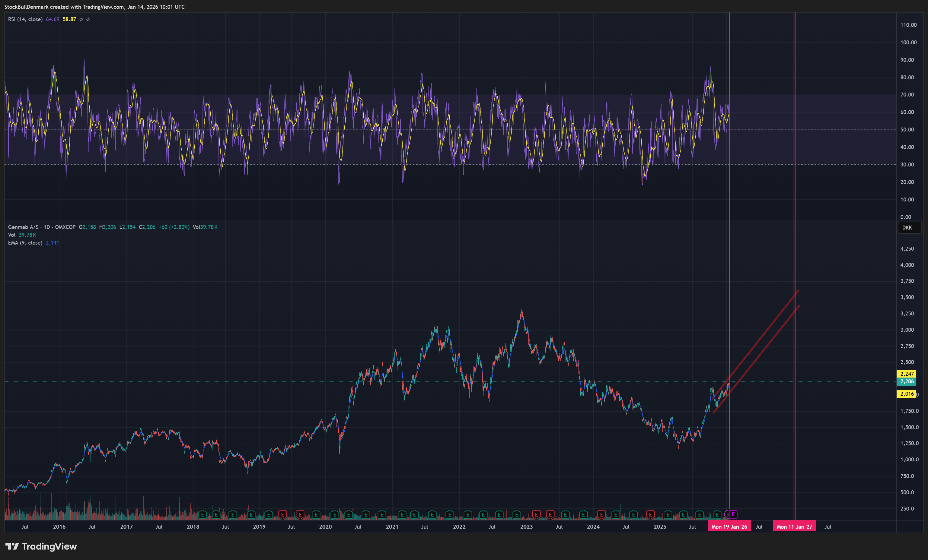Click the yellow RSI average value 58.87
Viewport: 928px width, 560px height.
69,19
